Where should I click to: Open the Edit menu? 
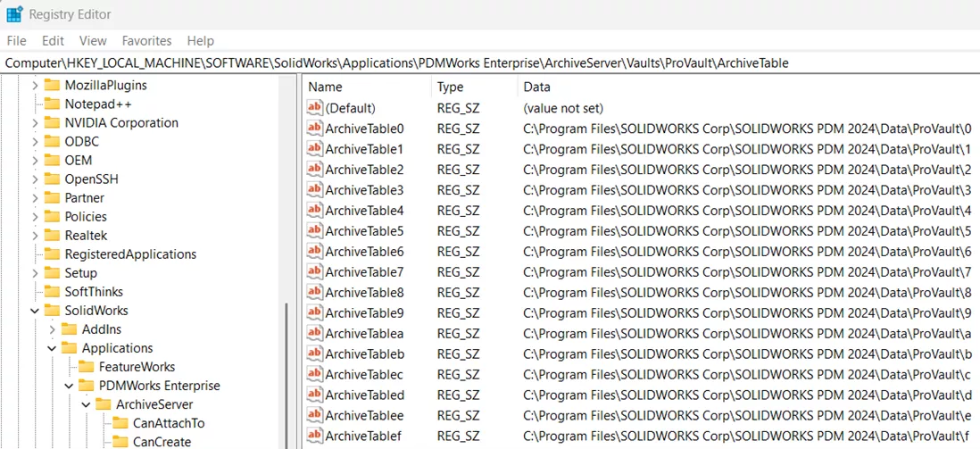[x=54, y=41]
